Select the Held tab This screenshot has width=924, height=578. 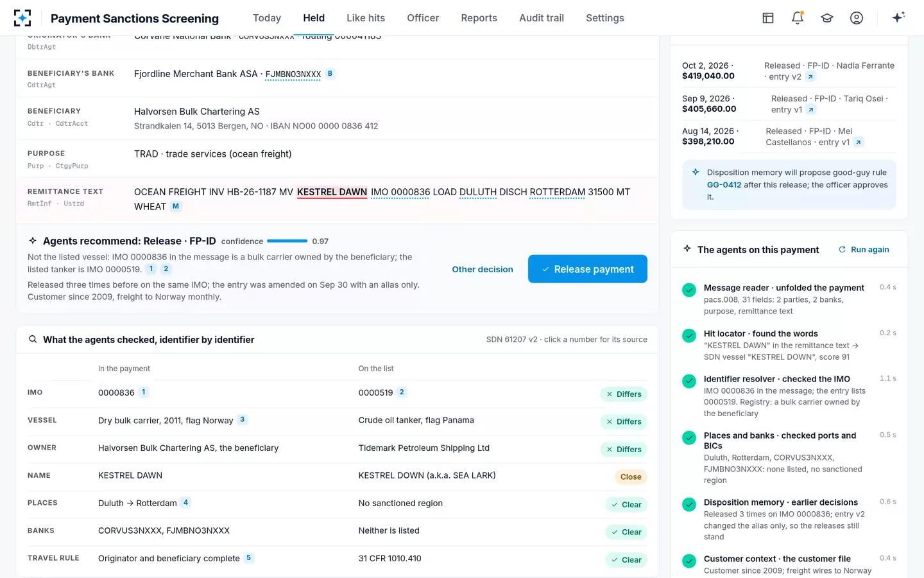(x=314, y=18)
